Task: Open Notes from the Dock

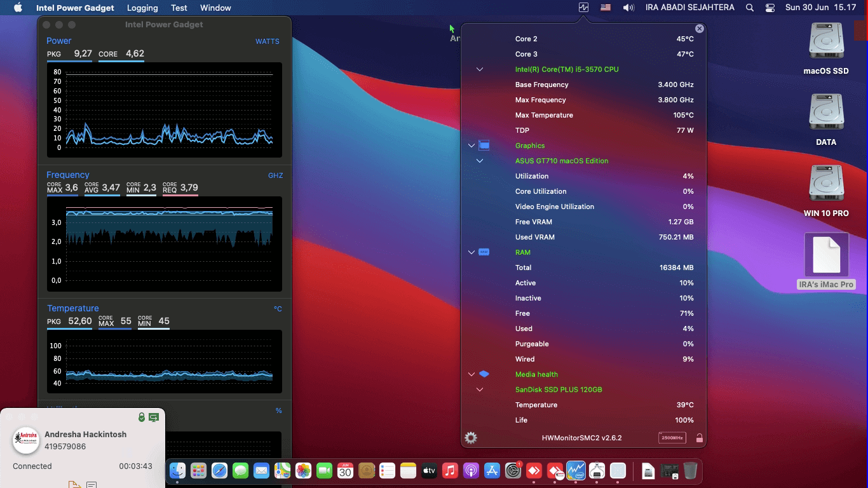Action: click(408, 471)
